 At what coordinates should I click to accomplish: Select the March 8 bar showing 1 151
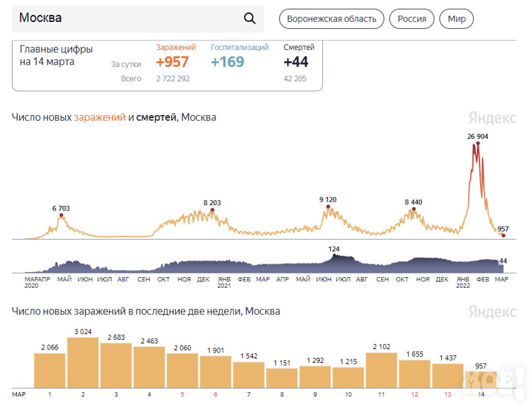(282, 378)
